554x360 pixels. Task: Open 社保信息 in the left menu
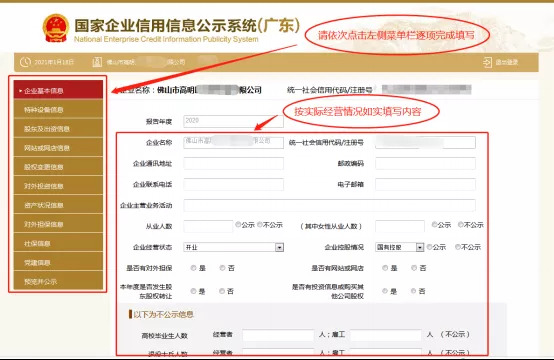(x=58, y=243)
